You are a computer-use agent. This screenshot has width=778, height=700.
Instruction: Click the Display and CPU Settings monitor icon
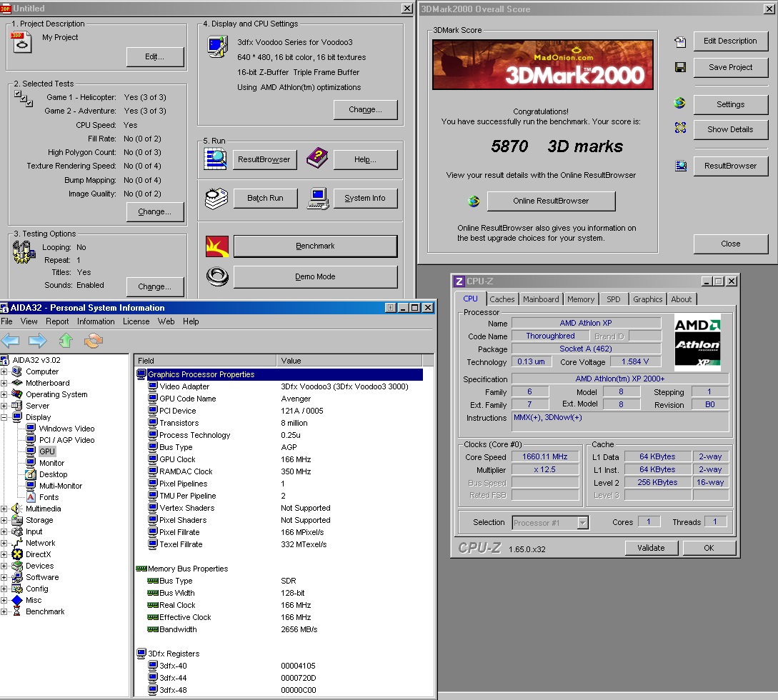(217, 48)
